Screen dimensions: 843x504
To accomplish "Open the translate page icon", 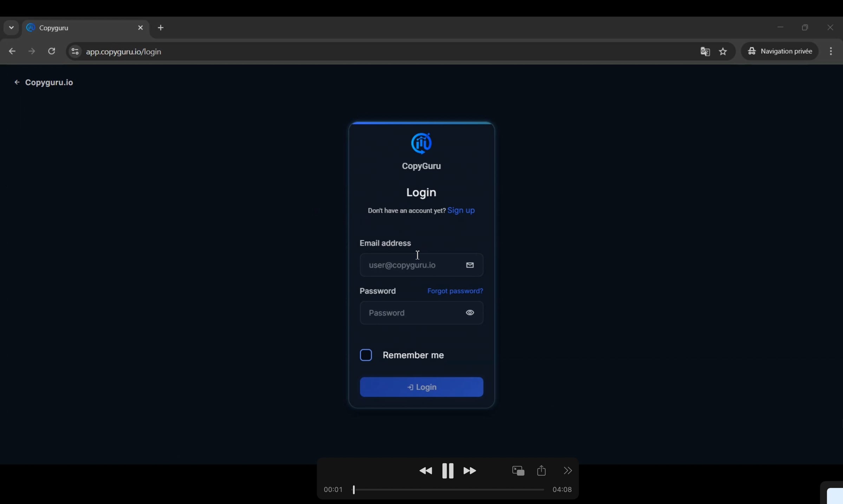I will 705,52.
